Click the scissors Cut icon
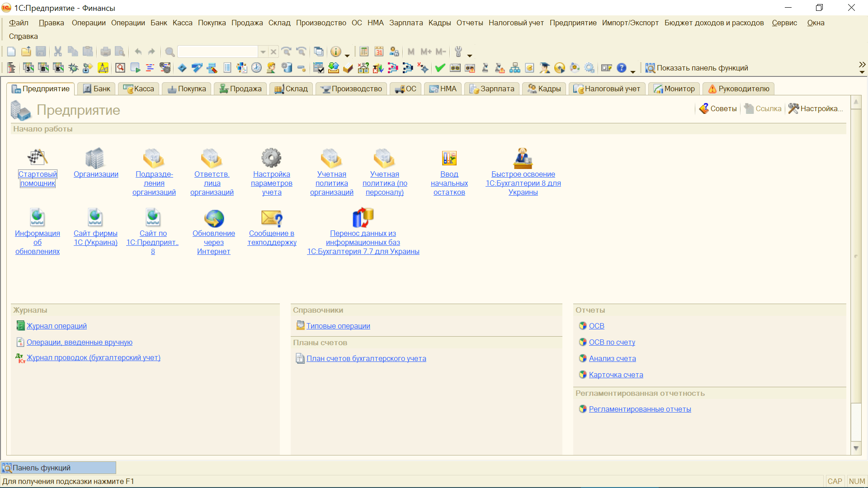The image size is (868, 488). 58,52
